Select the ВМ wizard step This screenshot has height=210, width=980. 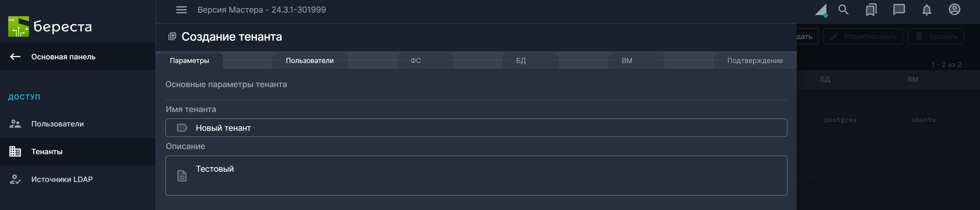click(x=627, y=61)
